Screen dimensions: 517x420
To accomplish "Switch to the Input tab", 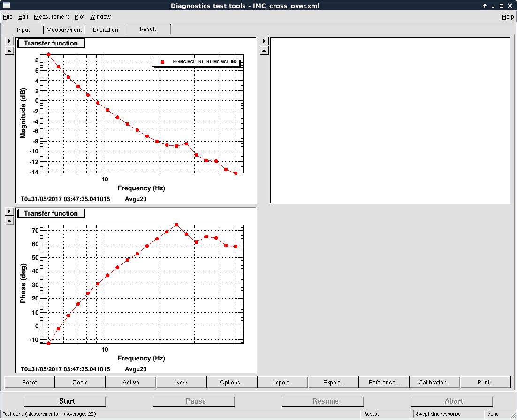I will tap(23, 30).
